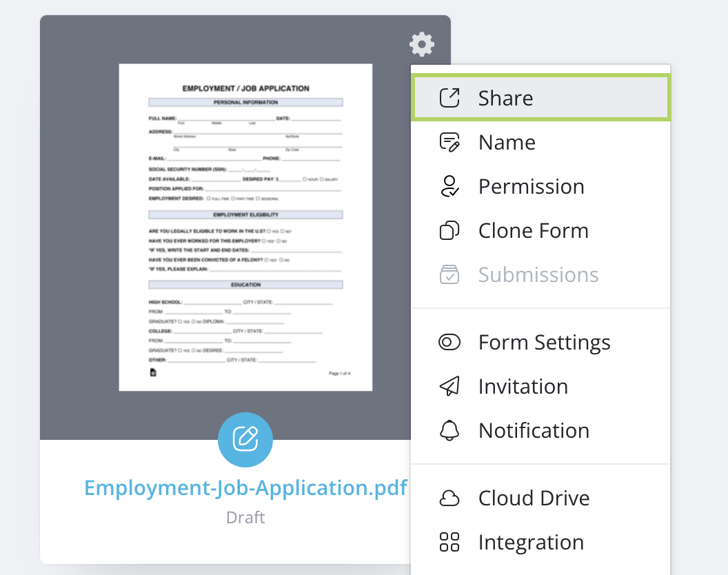Click the job application form thumbnail
The image size is (728, 575).
(245, 228)
